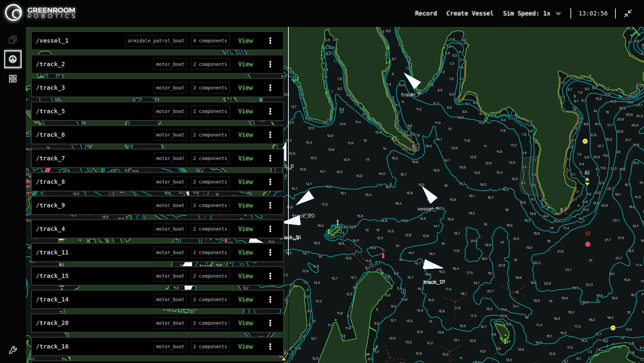The image size is (644, 363).
Task: Click View for /track_3
Action: [x=245, y=88]
